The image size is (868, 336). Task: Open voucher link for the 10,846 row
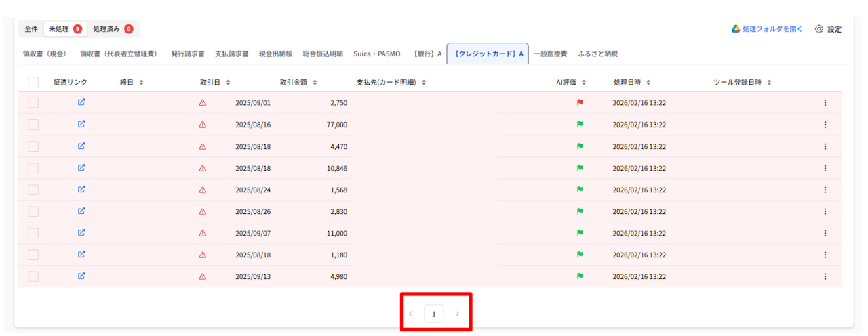coord(81,167)
